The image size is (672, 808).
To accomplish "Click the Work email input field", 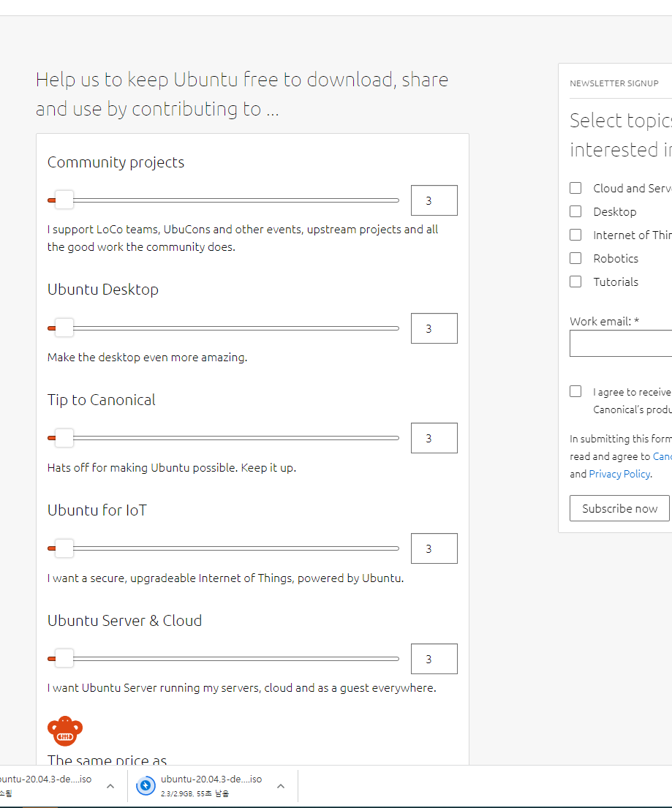I will pyautogui.click(x=621, y=343).
